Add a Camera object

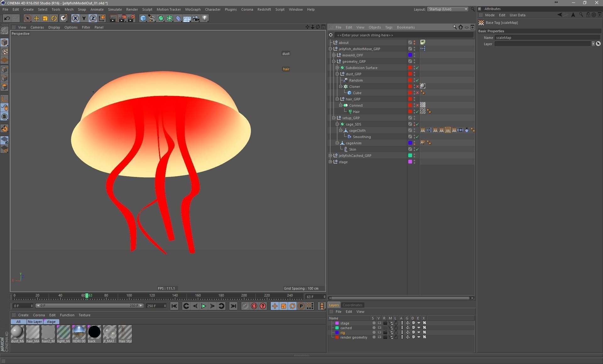196,18
